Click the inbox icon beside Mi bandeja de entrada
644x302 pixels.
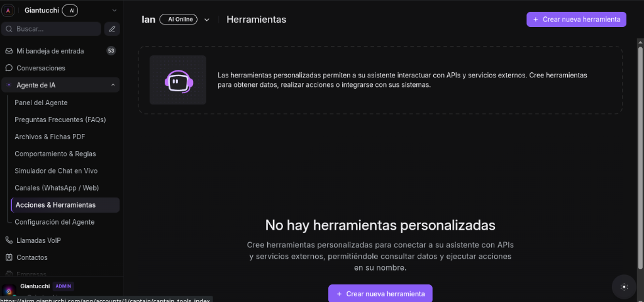[x=9, y=51]
